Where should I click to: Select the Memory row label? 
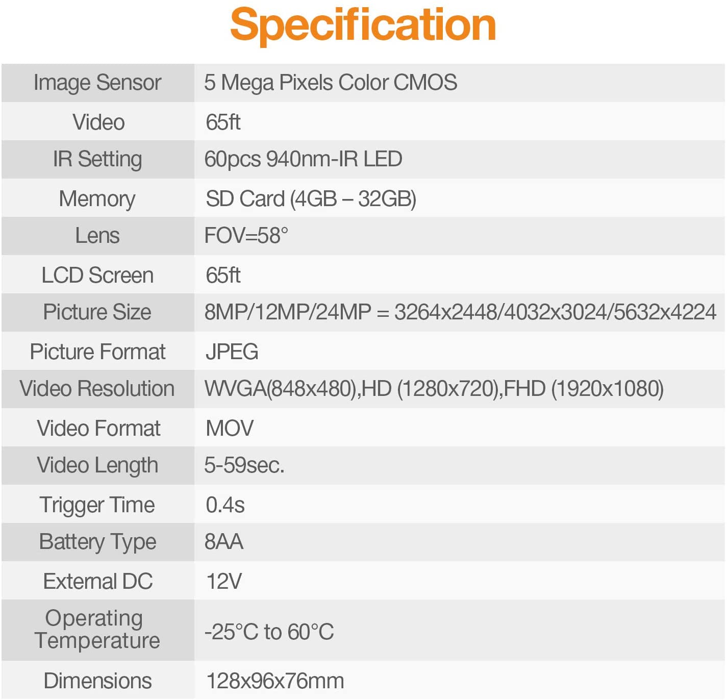click(x=97, y=198)
